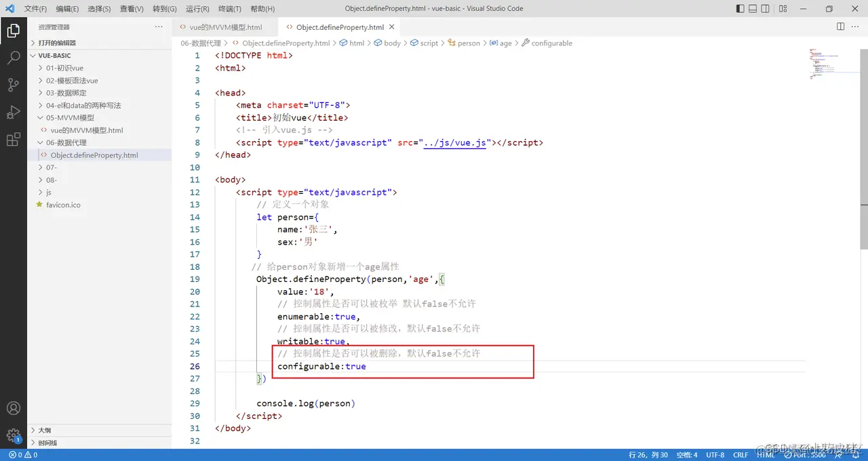The height and width of the screenshot is (461, 868).
Task: Open the Source Control view
Action: point(13,85)
